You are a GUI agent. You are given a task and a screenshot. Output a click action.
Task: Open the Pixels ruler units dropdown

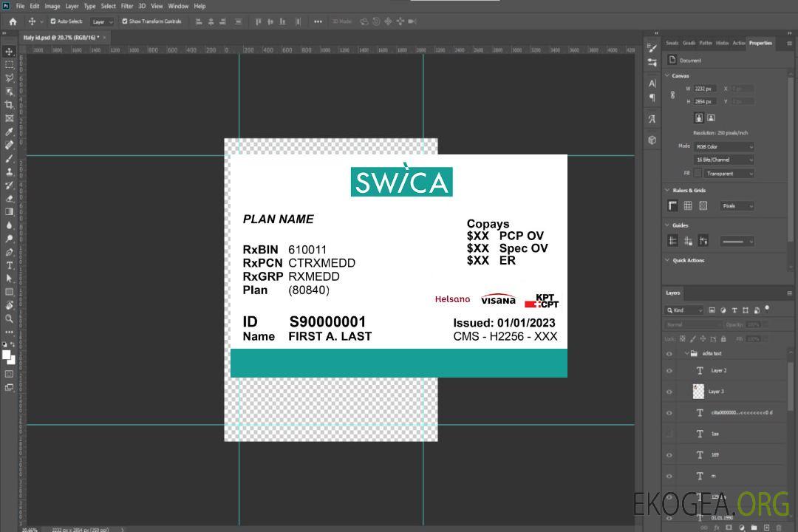(737, 205)
